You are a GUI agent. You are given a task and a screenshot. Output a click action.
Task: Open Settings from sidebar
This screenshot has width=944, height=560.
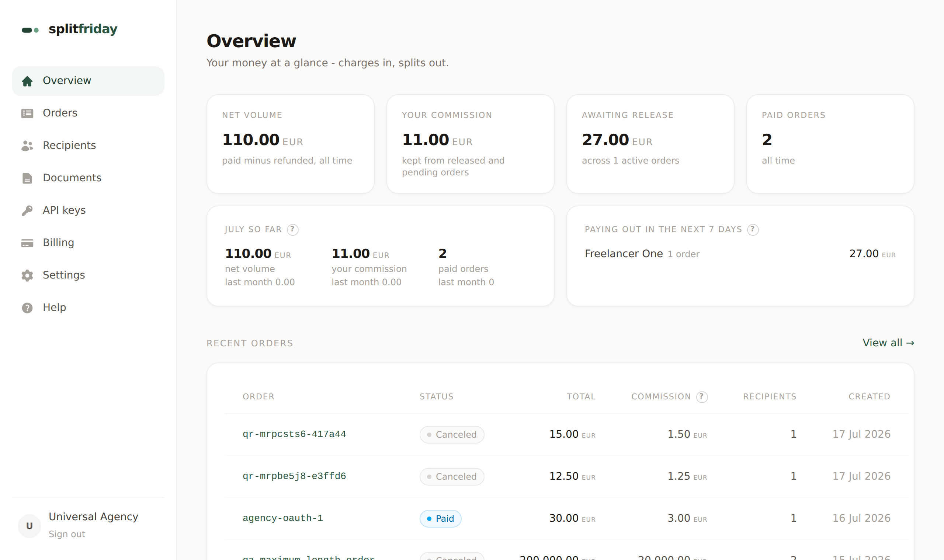click(x=88, y=276)
